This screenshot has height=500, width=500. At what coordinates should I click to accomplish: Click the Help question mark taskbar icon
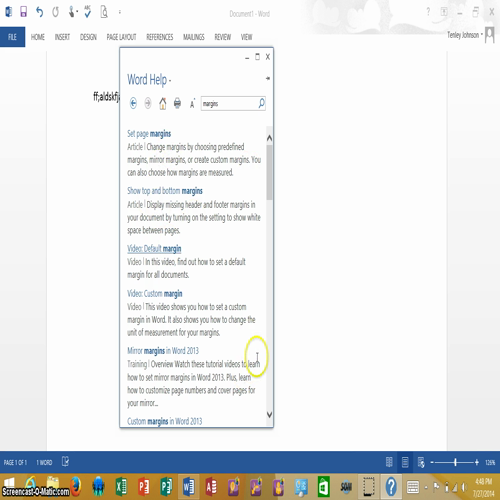pos(391,487)
